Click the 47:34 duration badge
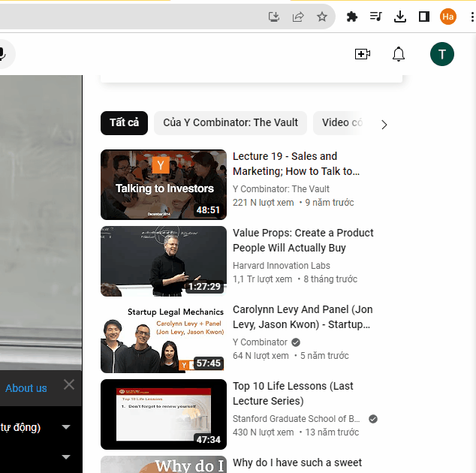Viewport: 476px width, 473px height. [208, 440]
